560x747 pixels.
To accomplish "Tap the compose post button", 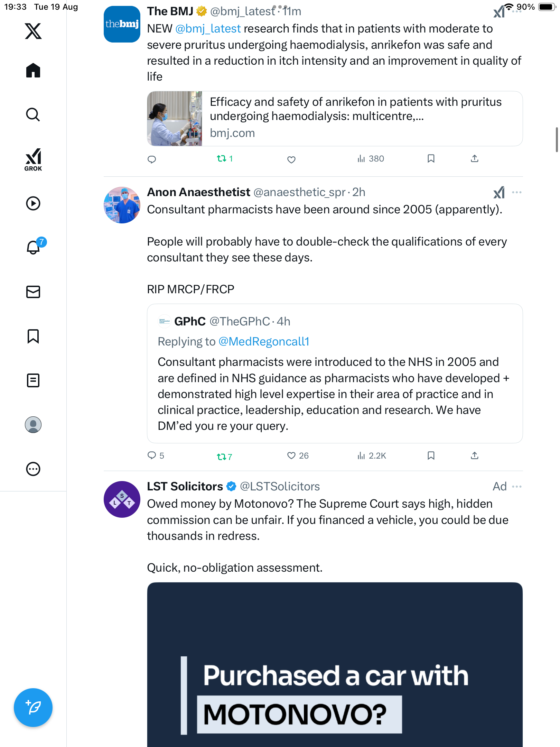I will click(x=33, y=708).
